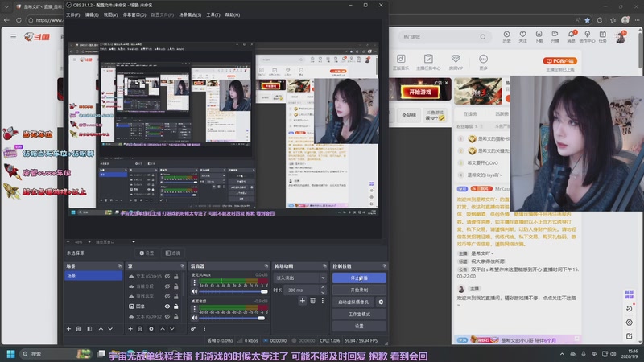Select the 场景 scene item

tap(93, 275)
